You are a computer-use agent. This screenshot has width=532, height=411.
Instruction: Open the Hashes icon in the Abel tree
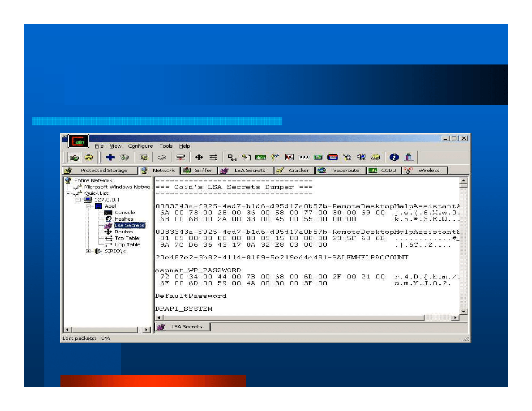108,219
